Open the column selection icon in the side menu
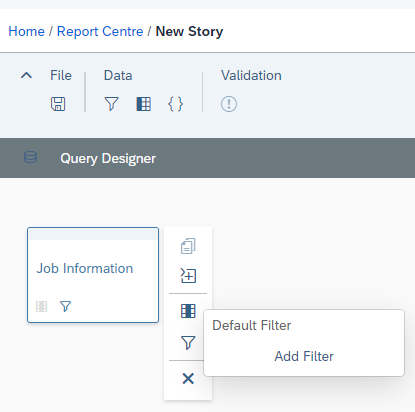Screen dimensions: 415x412 coord(188,311)
